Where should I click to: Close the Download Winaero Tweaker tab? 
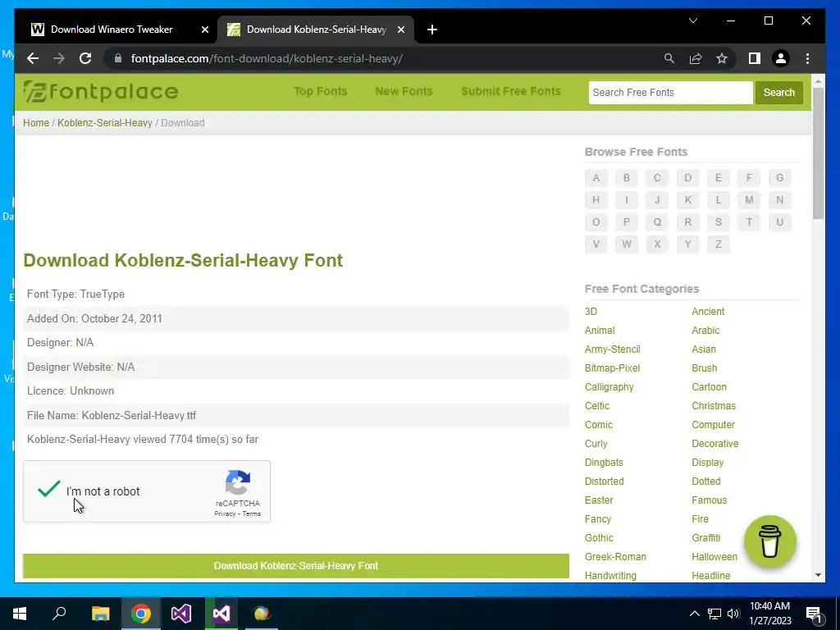tap(204, 30)
